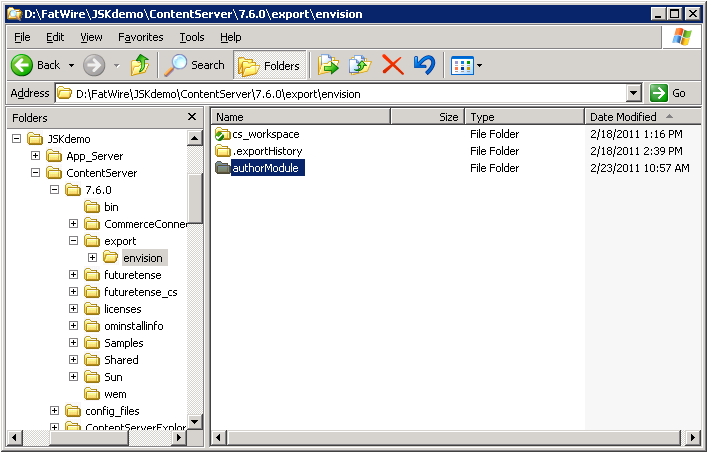Click the tree pane scroll up arrow

195,138
